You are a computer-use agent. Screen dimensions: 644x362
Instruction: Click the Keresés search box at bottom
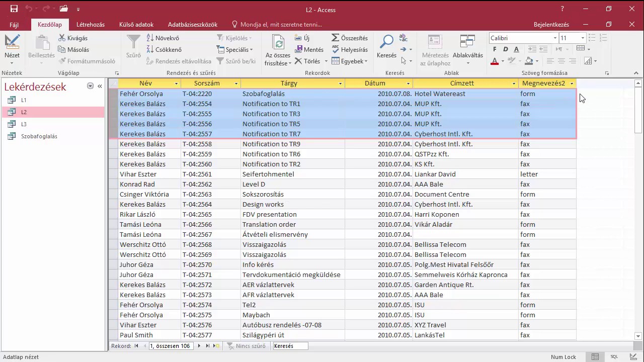290,346
